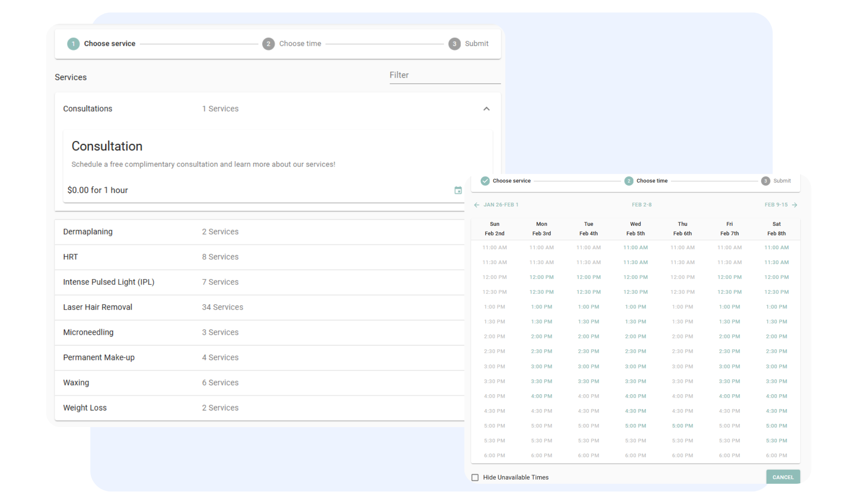Click the Choose time step in calendar panel

click(651, 181)
